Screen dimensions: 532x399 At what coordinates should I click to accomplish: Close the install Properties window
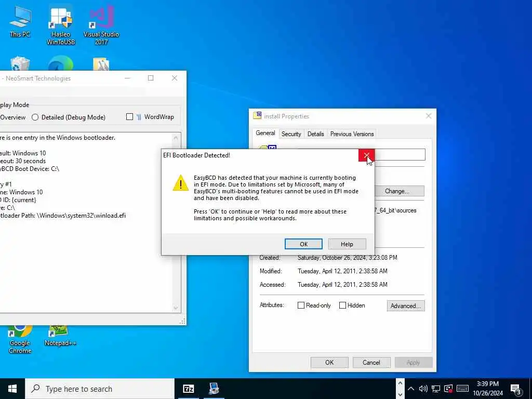point(429,116)
